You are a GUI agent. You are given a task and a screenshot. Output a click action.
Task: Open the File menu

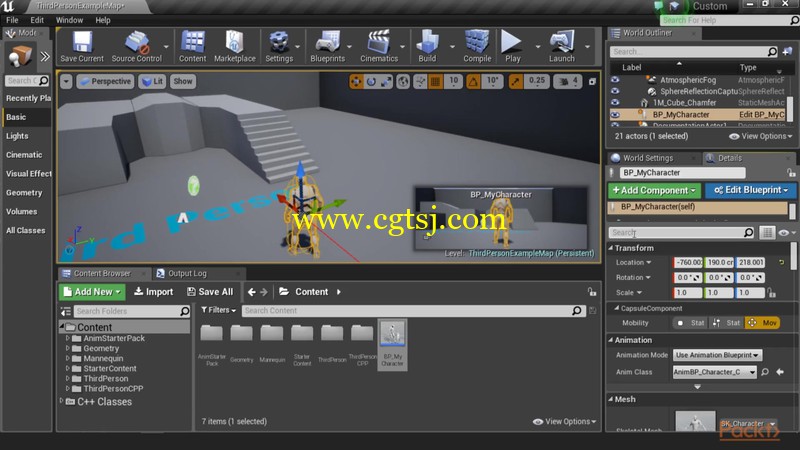12,20
